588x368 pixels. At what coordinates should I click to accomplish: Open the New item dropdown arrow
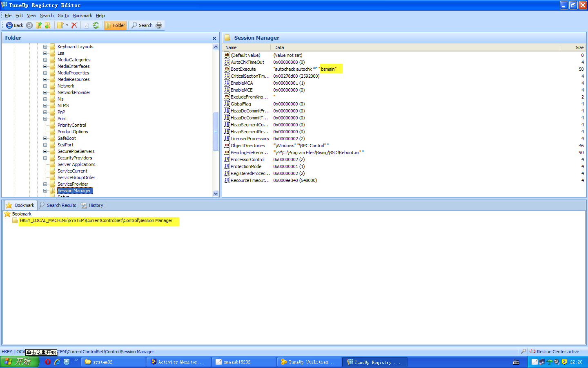[67, 25]
